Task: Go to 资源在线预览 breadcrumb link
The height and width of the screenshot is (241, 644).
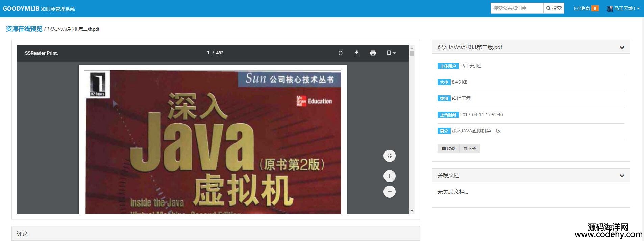Action: click(24, 29)
